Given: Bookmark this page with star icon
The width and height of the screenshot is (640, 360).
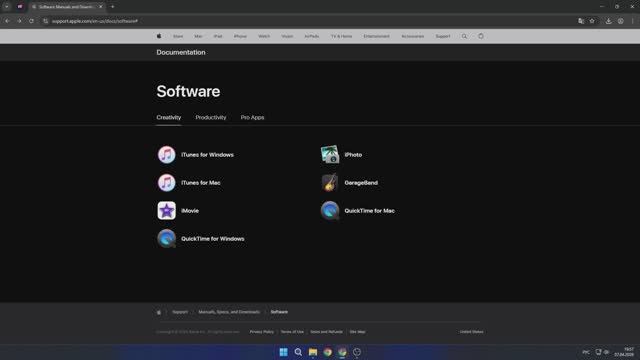Looking at the screenshot, I should pos(592,21).
